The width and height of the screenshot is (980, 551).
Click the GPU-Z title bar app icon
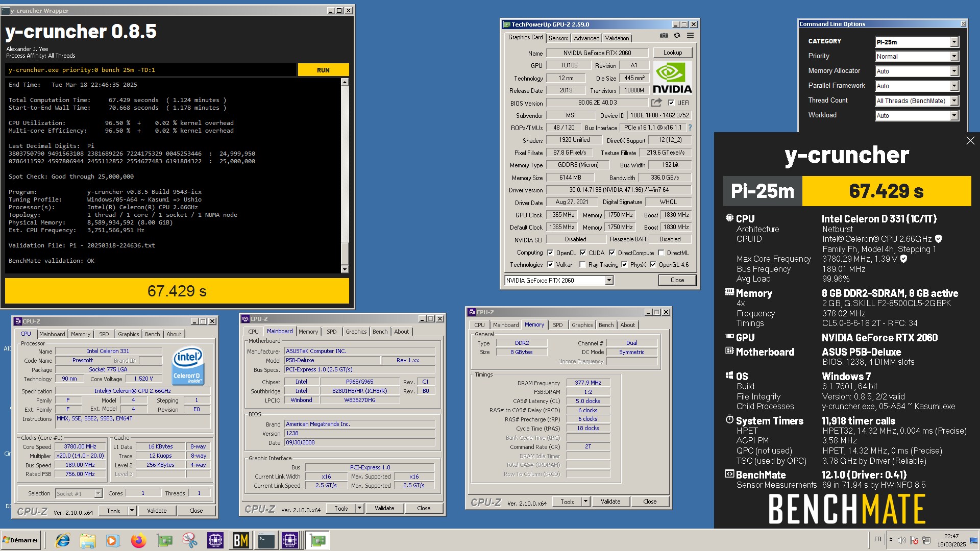507,24
